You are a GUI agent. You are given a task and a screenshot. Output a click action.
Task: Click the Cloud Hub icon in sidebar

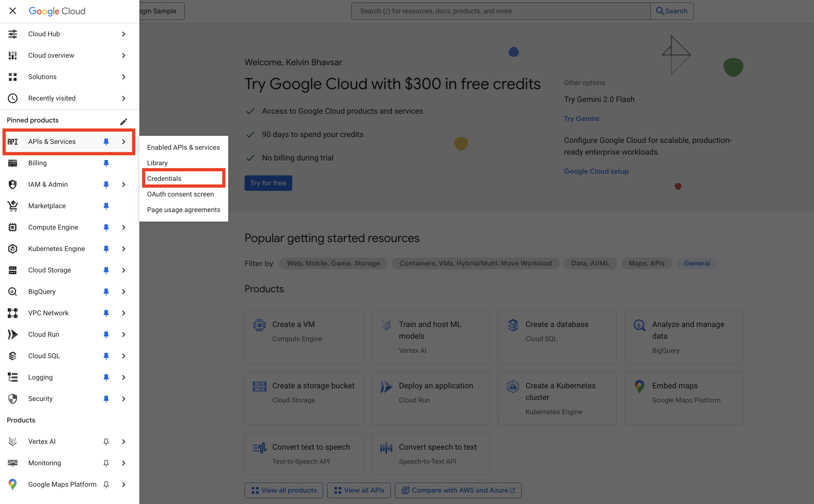[13, 34]
